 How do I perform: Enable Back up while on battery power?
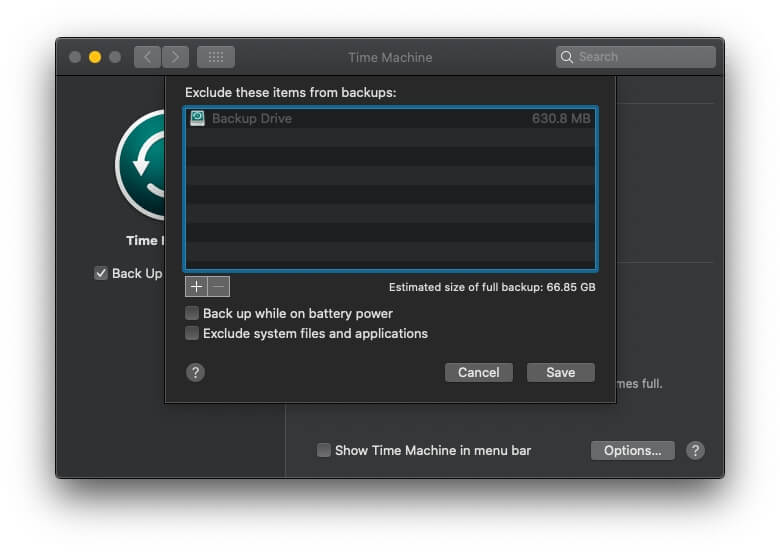pos(192,314)
